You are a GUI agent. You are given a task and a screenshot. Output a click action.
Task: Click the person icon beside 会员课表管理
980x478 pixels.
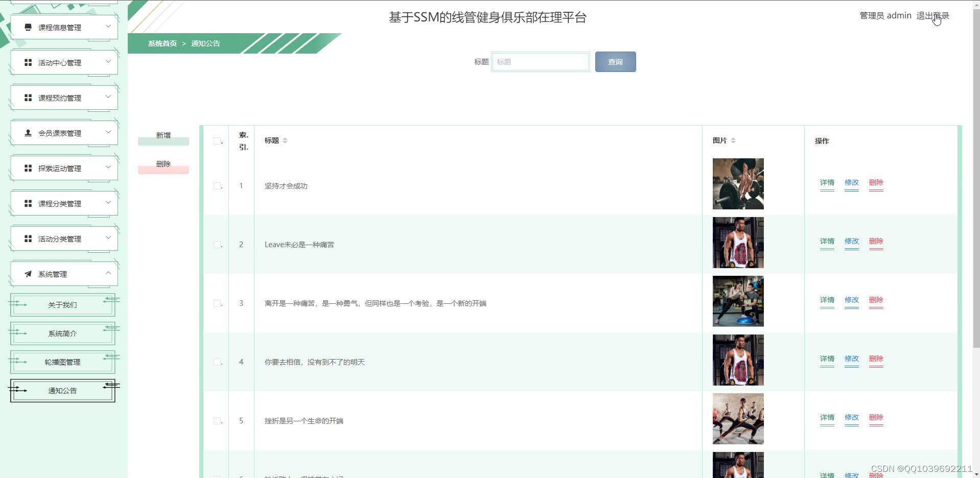[28, 133]
